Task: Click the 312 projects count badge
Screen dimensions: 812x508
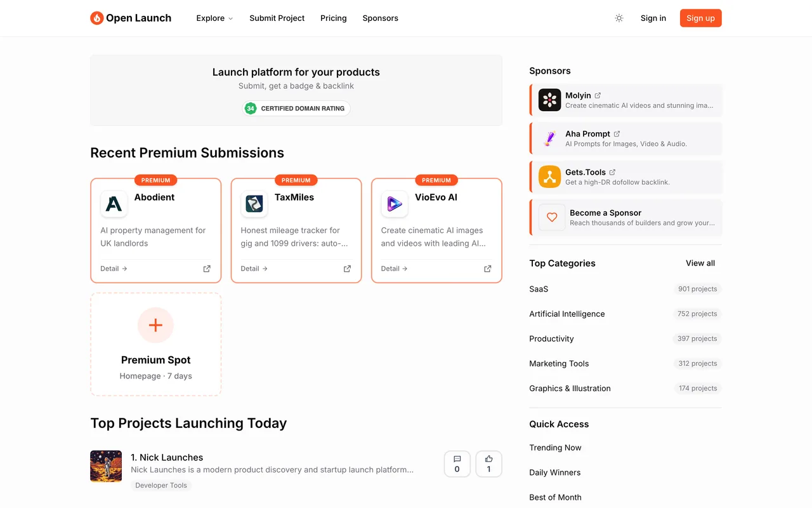Action: pyautogui.click(x=697, y=363)
